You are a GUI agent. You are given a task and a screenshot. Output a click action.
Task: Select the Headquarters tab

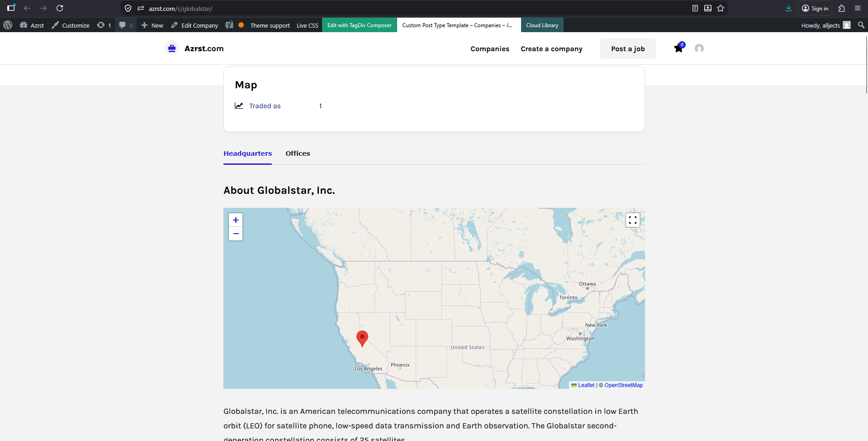pos(247,153)
